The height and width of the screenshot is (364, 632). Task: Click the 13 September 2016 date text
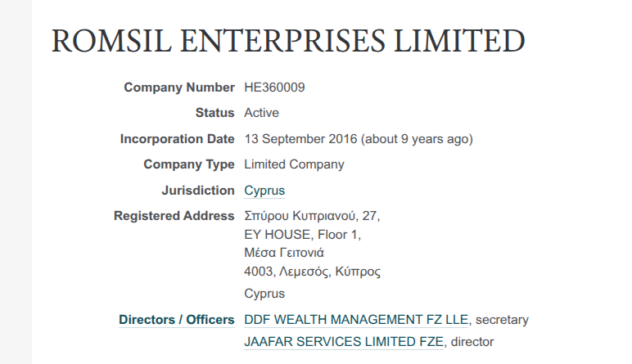[300, 139]
